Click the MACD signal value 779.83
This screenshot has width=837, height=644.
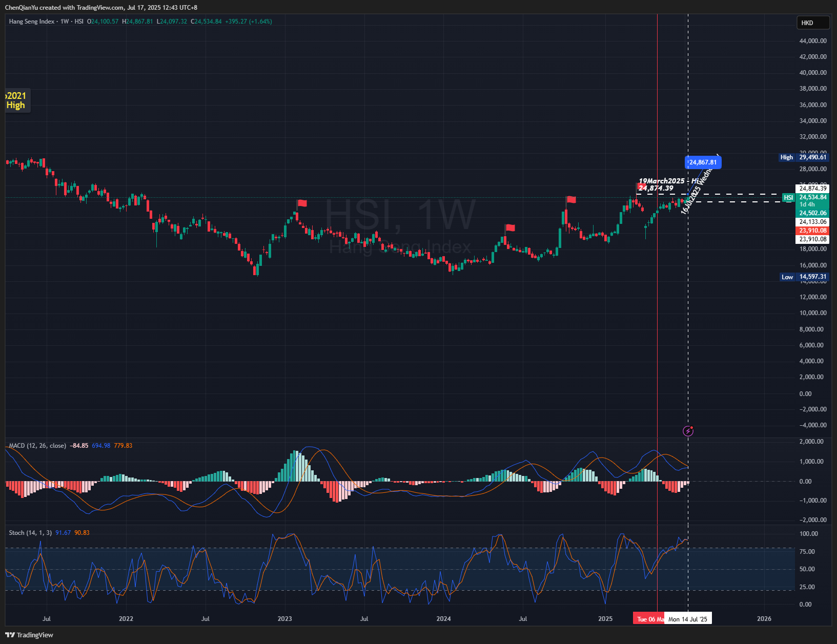[123, 446]
